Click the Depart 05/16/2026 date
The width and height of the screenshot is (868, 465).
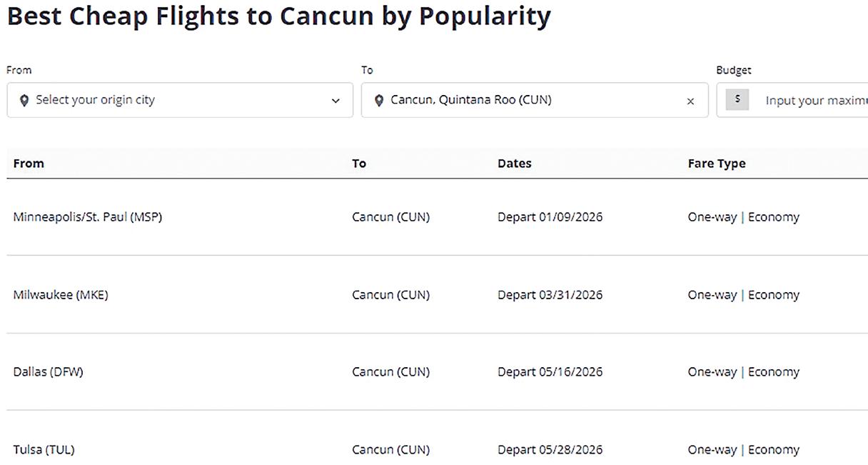(x=550, y=372)
